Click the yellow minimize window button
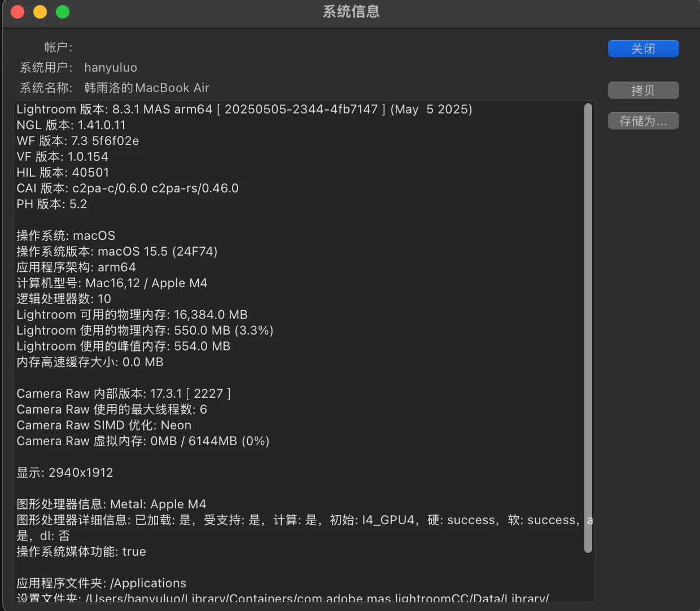700x611 pixels. click(40, 12)
